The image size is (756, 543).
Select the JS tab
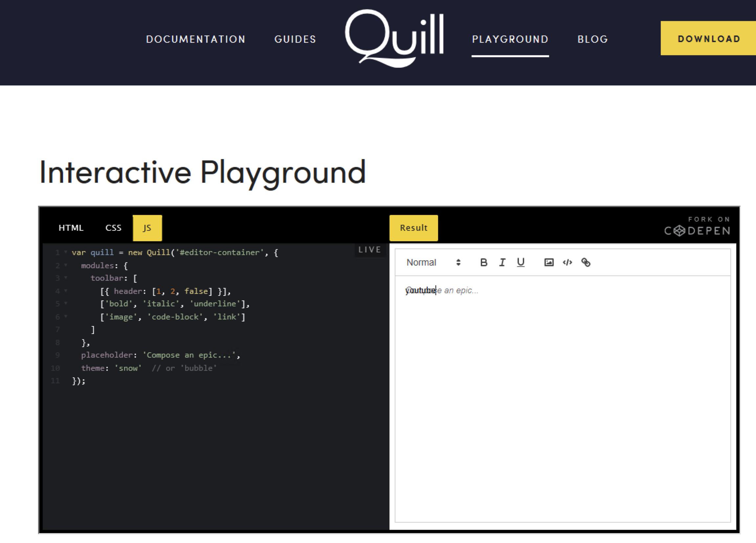147,228
